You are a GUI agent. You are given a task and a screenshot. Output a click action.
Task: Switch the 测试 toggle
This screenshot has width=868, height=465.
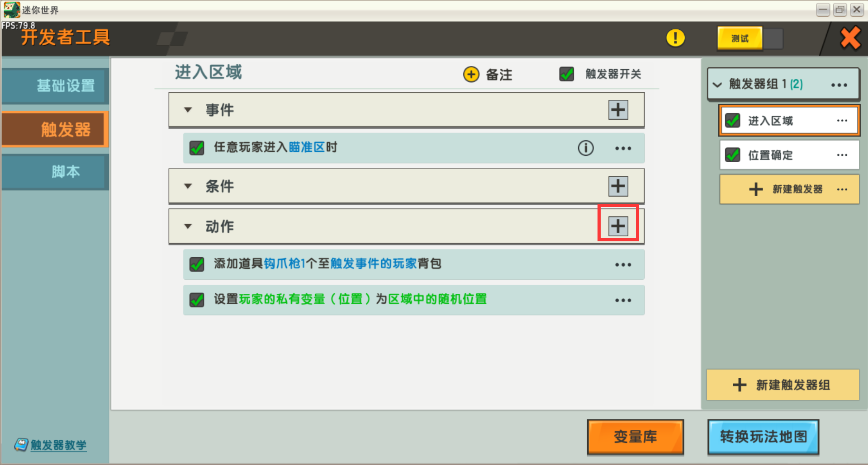pyautogui.click(x=750, y=38)
